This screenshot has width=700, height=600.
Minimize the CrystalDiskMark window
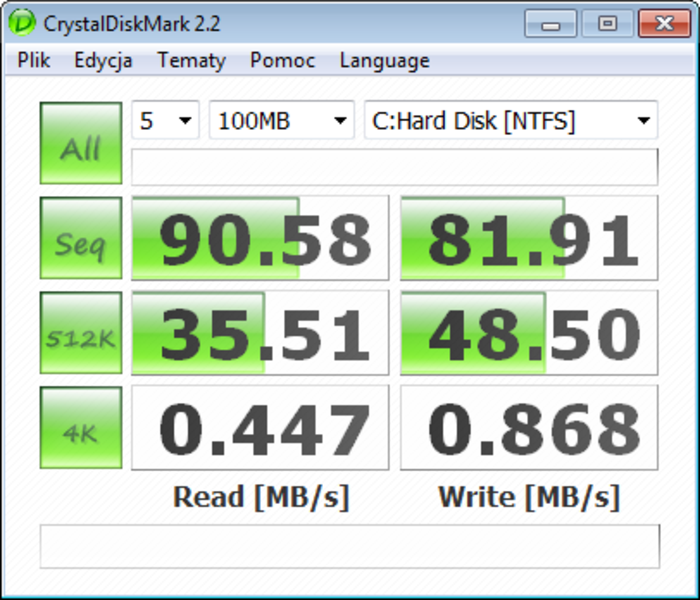pyautogui.click(x=551, y=24)
